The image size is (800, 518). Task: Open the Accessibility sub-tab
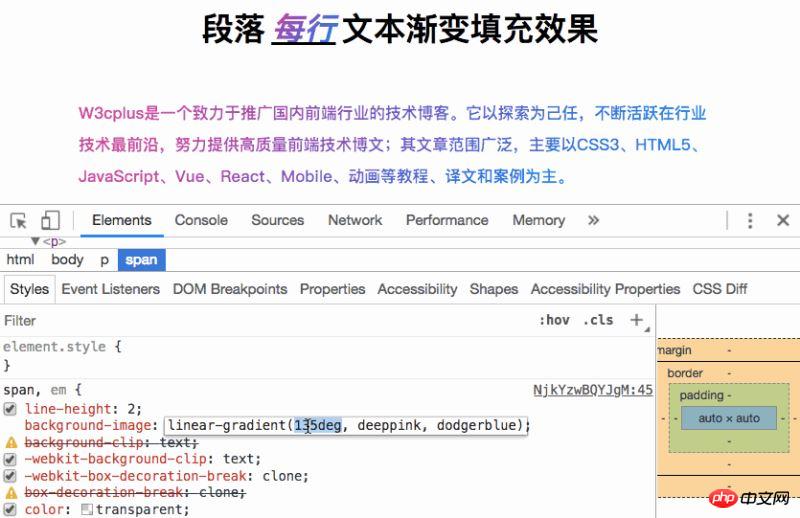point(417,289)
